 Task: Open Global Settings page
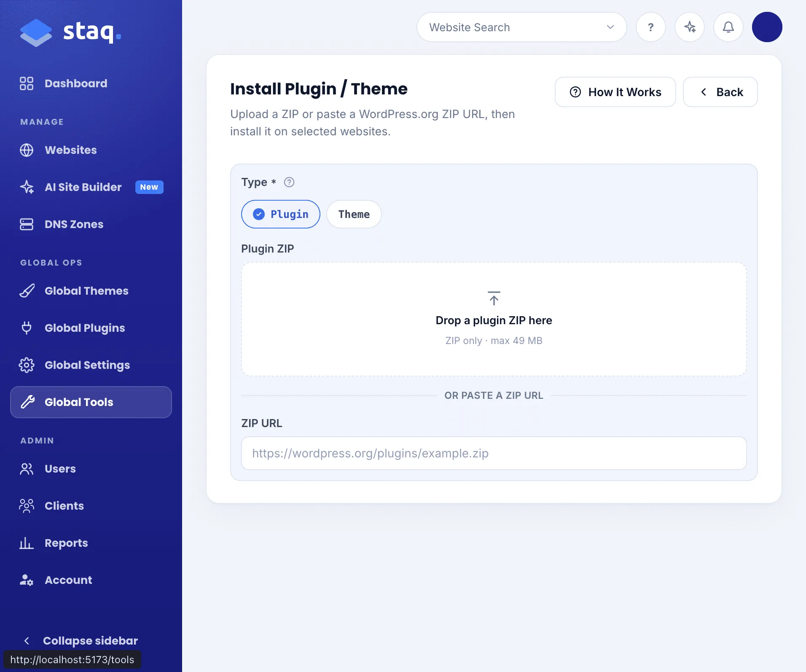click(x=91, y=365)
